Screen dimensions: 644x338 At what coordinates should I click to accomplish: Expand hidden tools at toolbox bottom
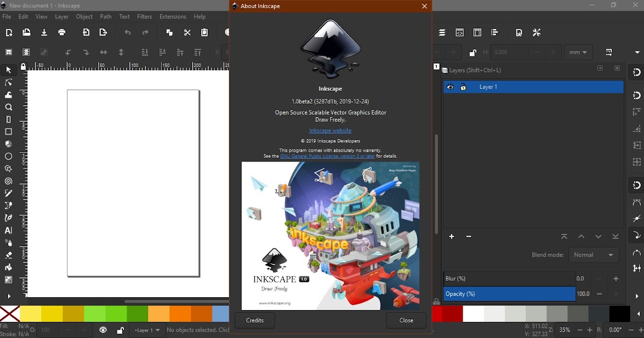pos(9,296)
